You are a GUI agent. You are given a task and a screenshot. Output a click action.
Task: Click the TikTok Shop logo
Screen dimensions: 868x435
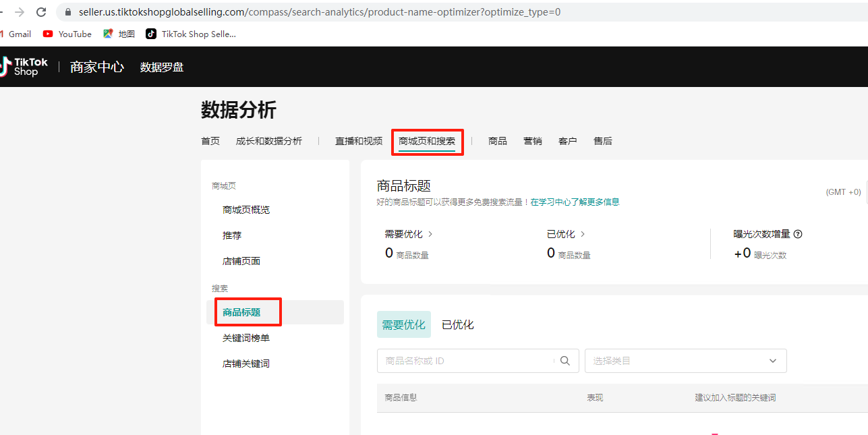pos(25,67)
